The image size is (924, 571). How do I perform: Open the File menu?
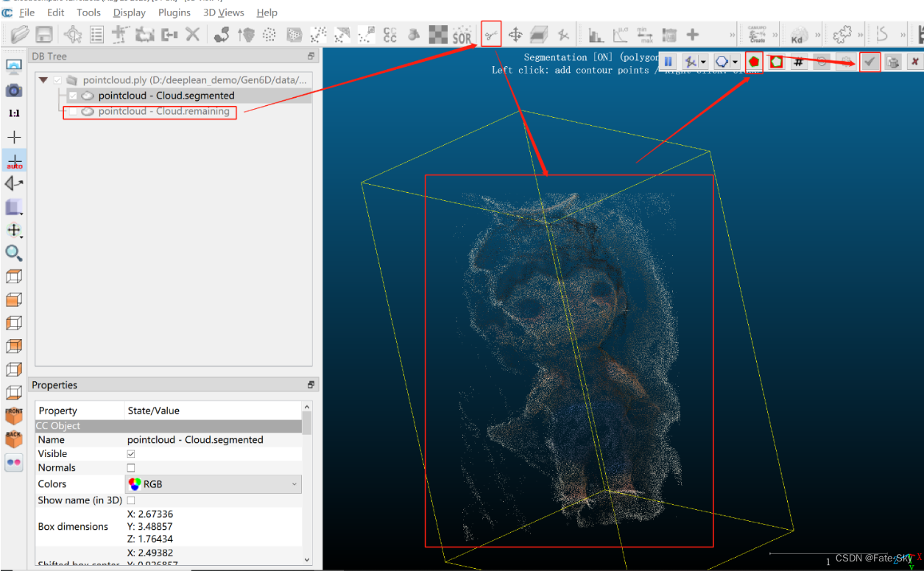pyautogui.click(x=27, y=13)
